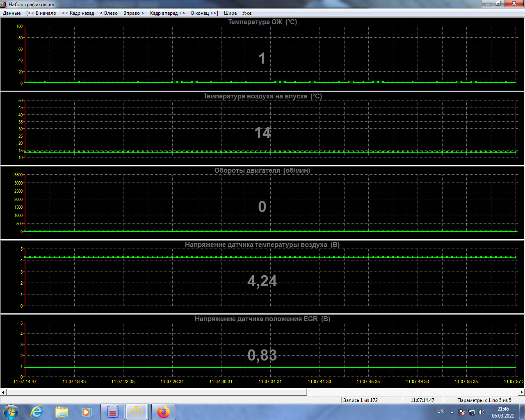Widen the time scale with Шире
This screenshot has width=525, height=420.
231,13
